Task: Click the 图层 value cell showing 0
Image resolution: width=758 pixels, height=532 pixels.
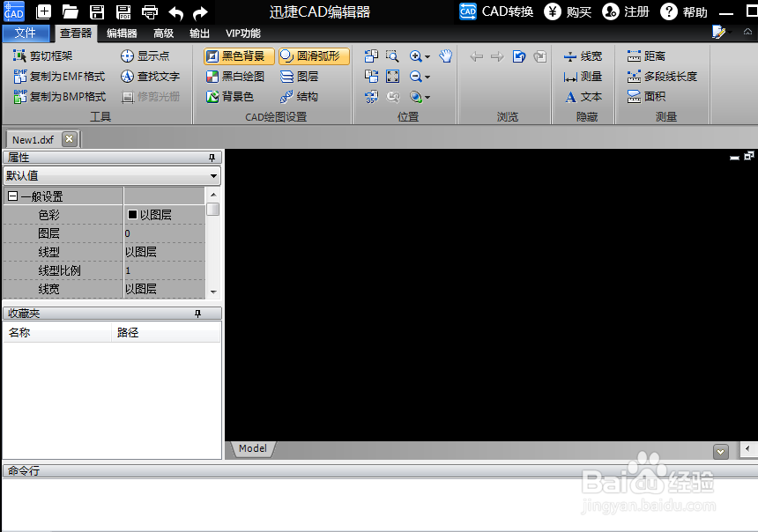Action: pos(165,233)
